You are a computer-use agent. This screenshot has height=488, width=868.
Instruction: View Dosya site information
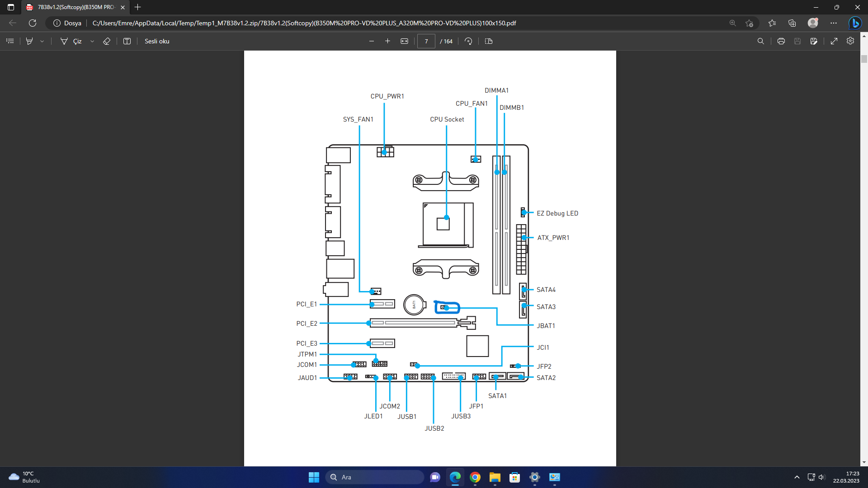(x=67, y=23)
